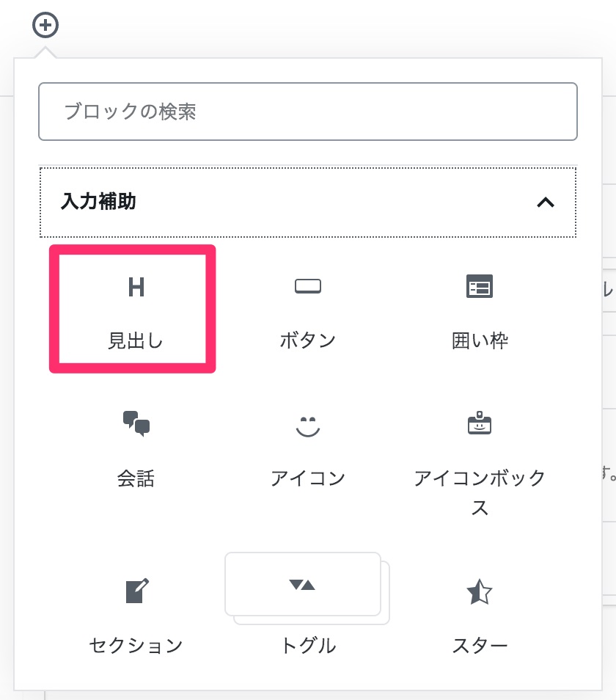The width and height of the screenshot is (616, 700).
Task: Click the circled plus add-block icon
Action: 45,26
